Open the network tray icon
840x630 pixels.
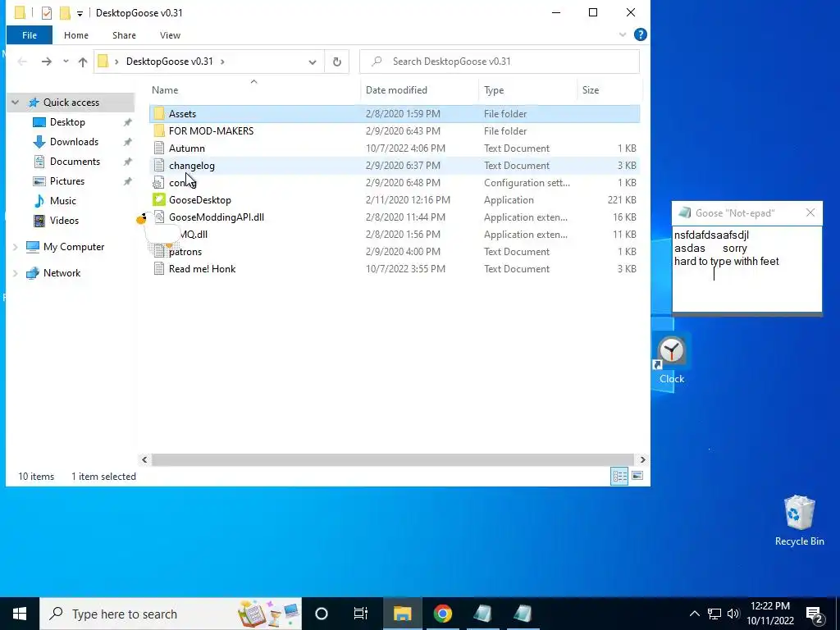(x=714, y=614)
